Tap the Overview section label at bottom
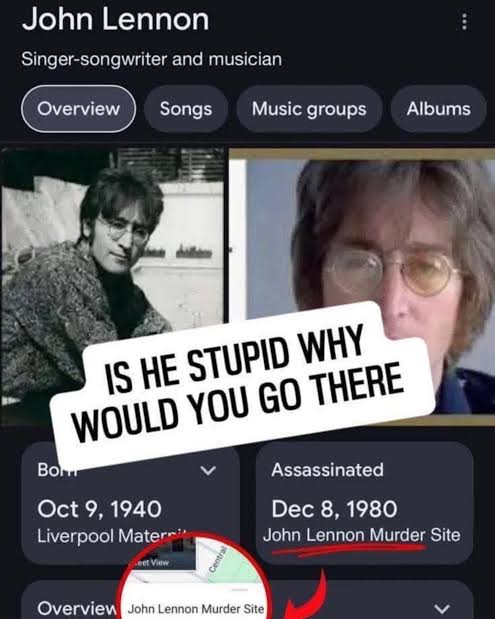The height and width of the screenshot is (619, 495). [x=77, y=608]
